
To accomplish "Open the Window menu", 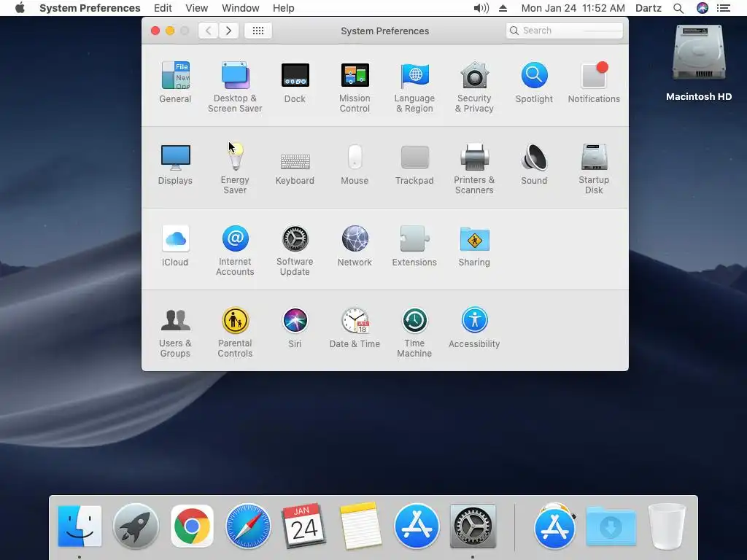I will coord(240,8).
